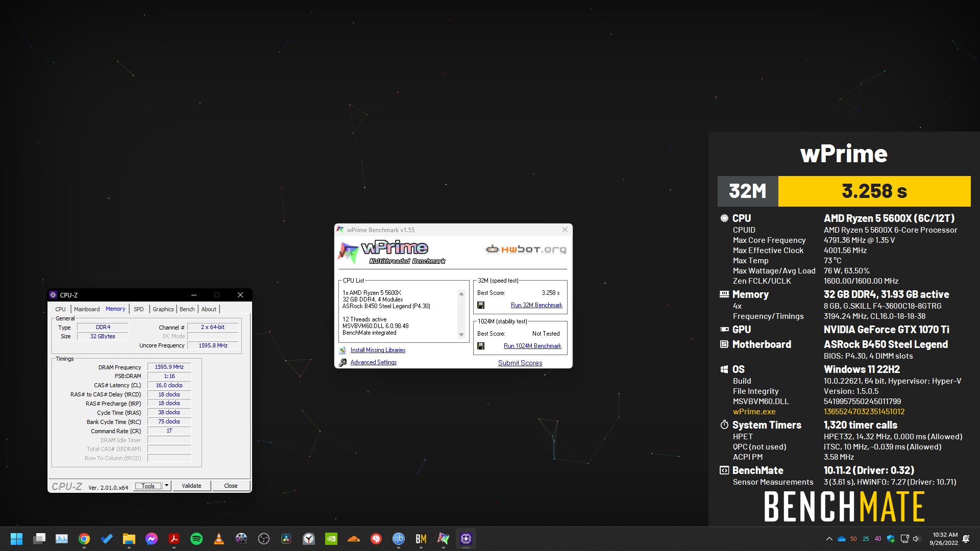The width and height of the screenshot is (980, 551).
Task: Click the DRAM Frequency value field in CPU-Z
Action: 169,367
